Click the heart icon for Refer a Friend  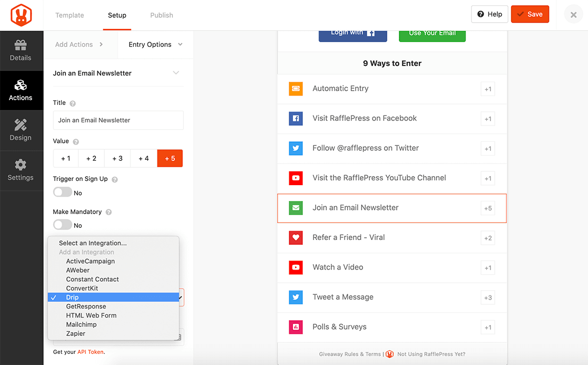(x=296, y=237)
